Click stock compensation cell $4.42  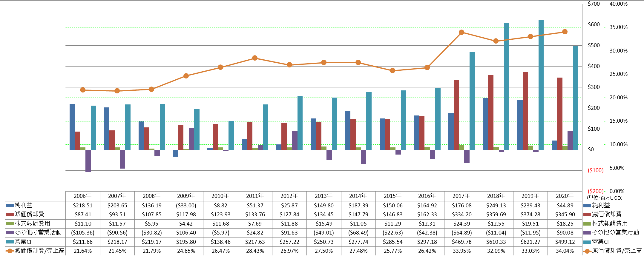click(186, 223)
